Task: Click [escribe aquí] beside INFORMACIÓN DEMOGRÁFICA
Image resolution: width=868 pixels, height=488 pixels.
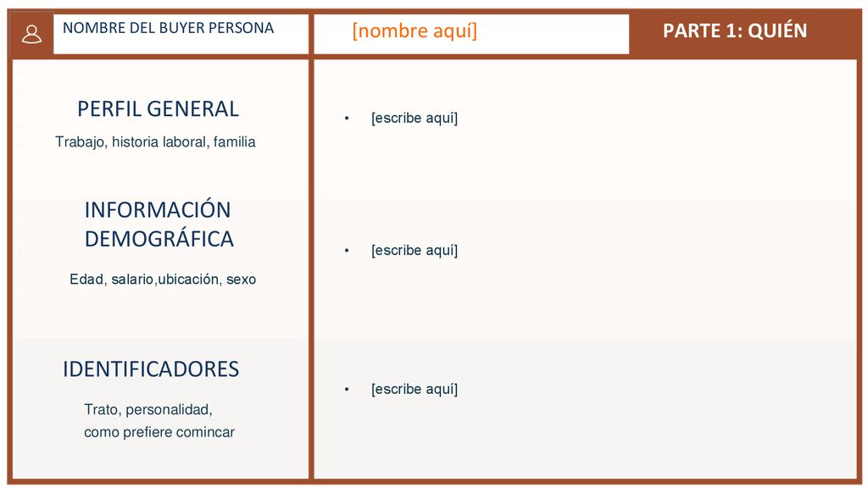Action: (415, 251)
